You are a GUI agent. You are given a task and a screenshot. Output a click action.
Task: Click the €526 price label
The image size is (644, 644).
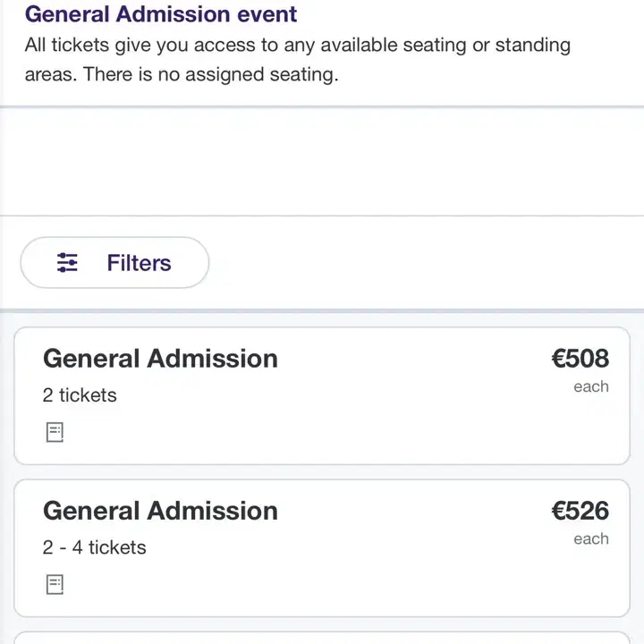pyautogui.click(x=580, y=511)
